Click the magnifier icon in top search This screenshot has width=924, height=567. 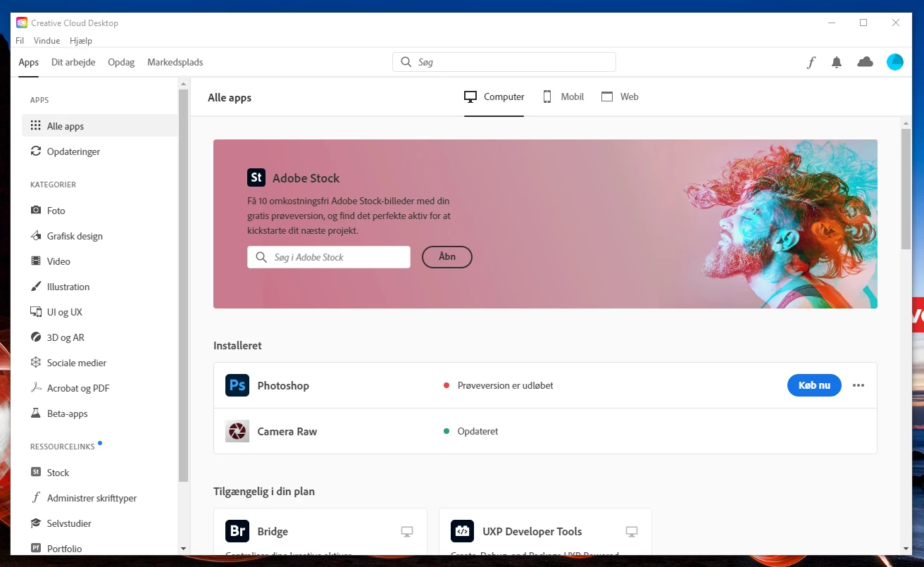tap(406, 62)
